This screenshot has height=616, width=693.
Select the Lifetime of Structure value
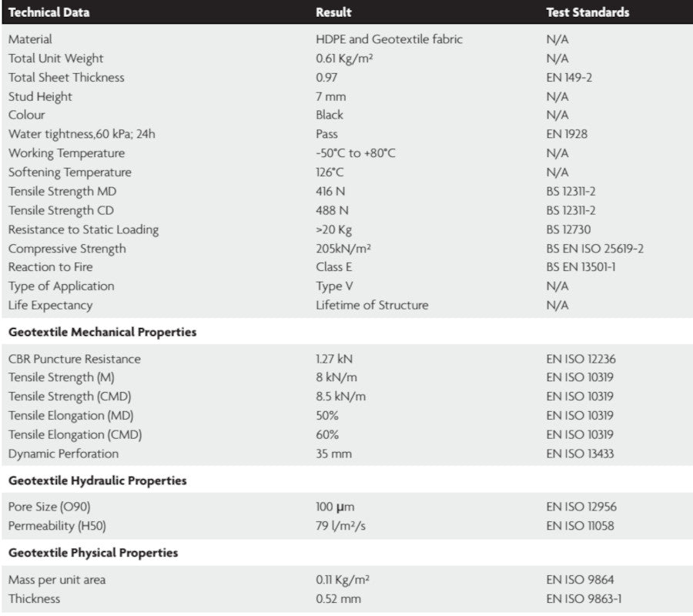(372, 305)
